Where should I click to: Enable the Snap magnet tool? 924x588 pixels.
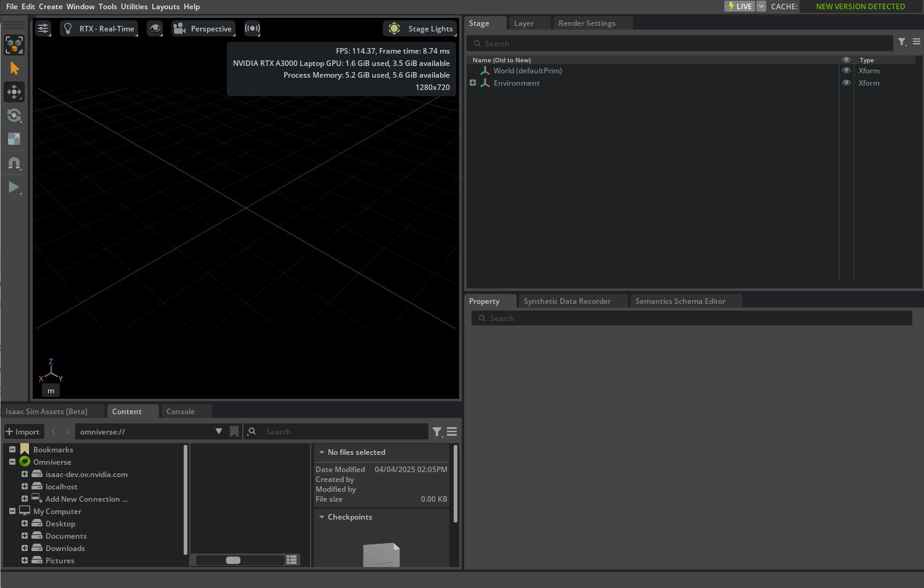(14, 163)
